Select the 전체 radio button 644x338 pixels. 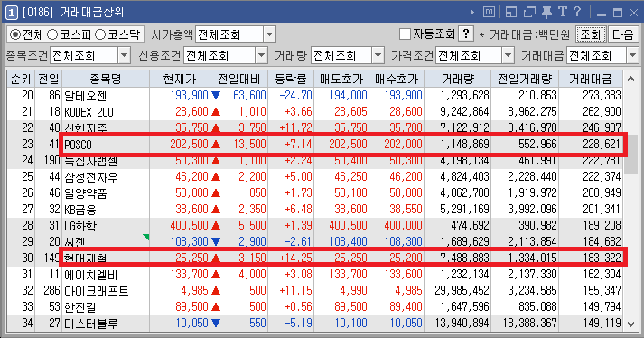pyautogui.click(x=15, y=34)
